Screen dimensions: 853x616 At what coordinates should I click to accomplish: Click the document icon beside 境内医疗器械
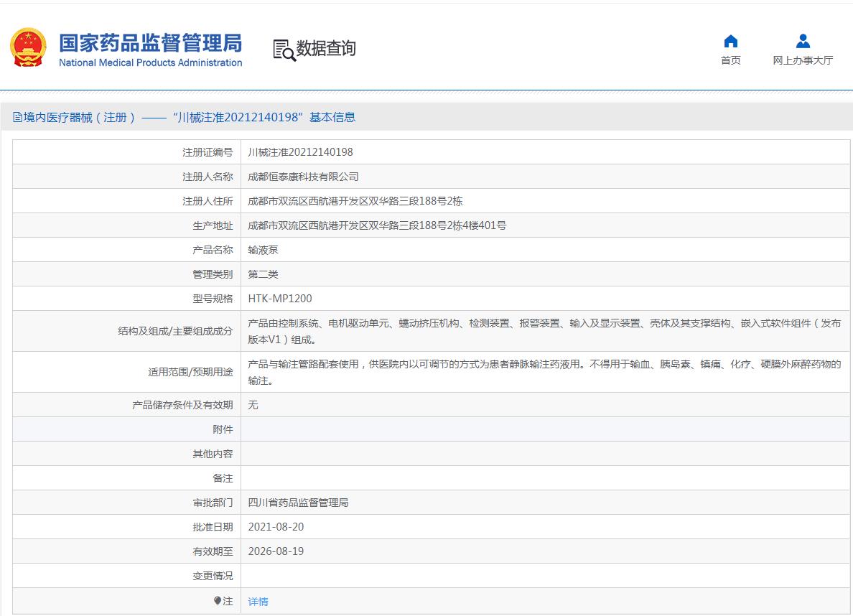pos(17,117)
